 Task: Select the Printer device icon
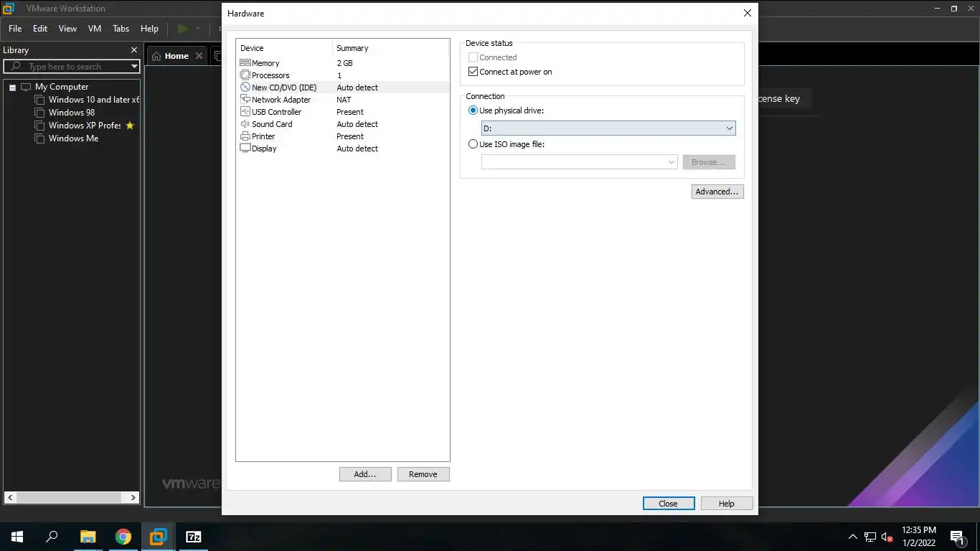(245, 136)
